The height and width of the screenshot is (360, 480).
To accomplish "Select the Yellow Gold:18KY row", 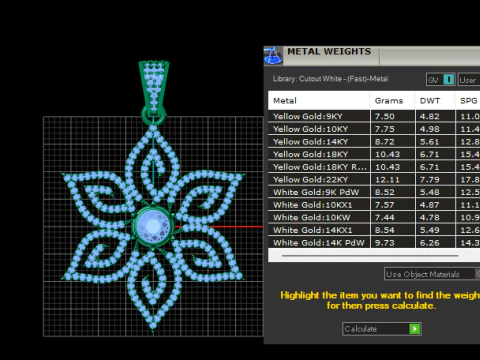I will pos(374,154).
